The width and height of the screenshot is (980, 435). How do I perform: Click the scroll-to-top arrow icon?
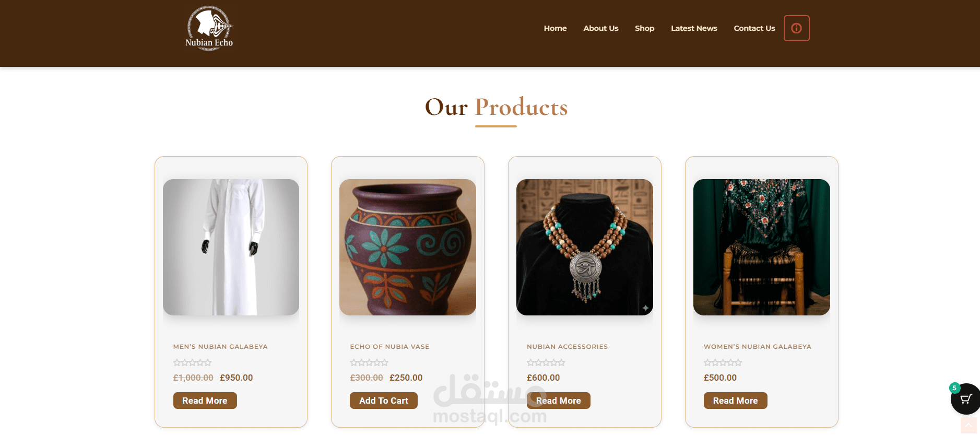pyautogui.click(x=969, y=426)
